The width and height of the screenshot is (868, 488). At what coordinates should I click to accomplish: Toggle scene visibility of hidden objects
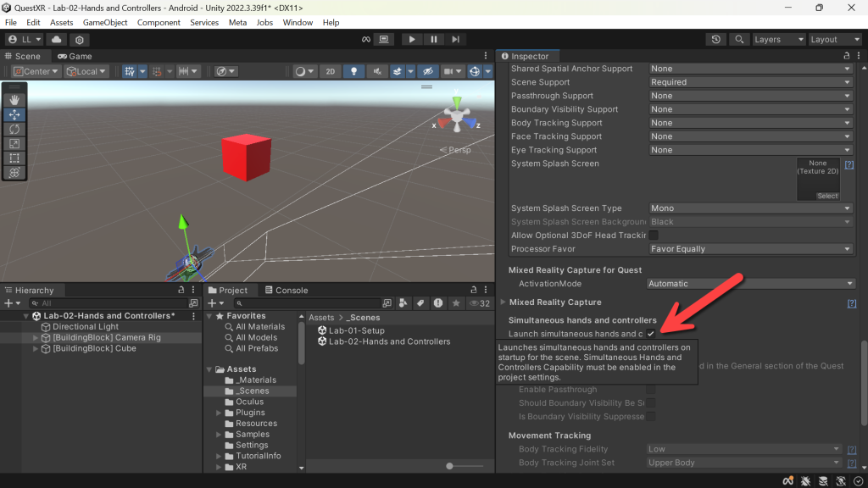(x=428, y=71)
